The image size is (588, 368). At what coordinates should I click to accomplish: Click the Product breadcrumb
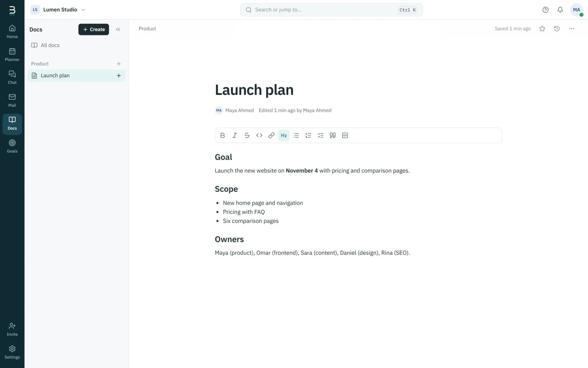[147, 29]
